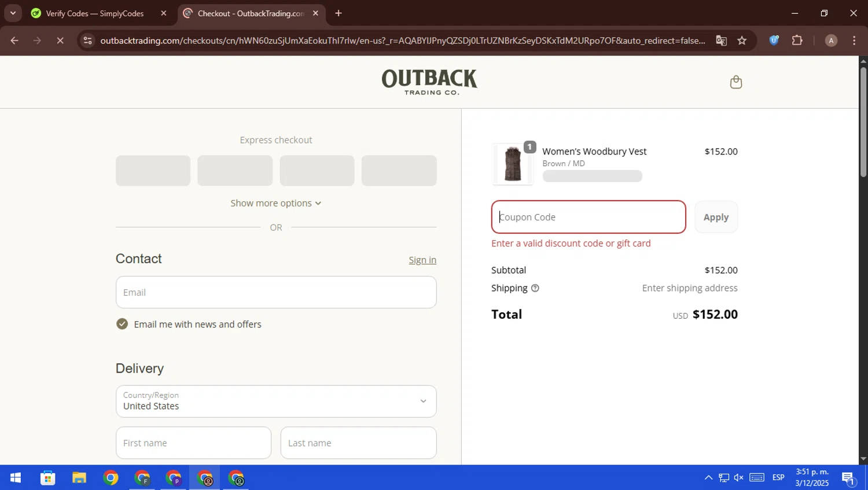Switch to Verify Codes — SimplyCodes tab

tap(95, 13)
